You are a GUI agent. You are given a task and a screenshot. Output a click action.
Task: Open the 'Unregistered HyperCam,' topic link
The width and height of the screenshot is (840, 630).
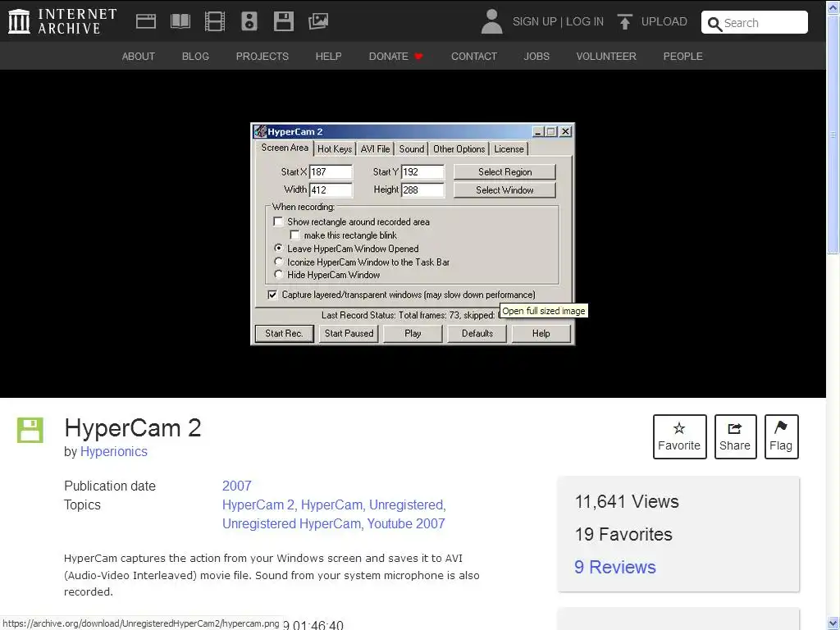click(293, 524)
